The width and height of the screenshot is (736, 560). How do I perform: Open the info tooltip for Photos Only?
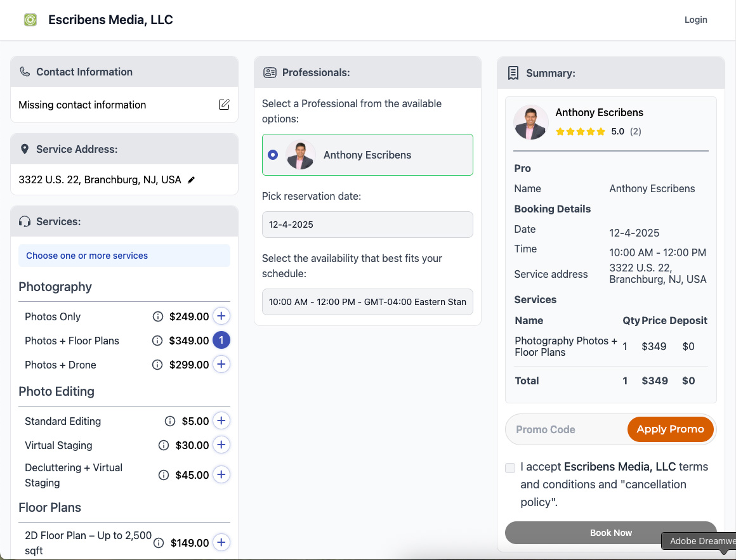pos(157,316)
